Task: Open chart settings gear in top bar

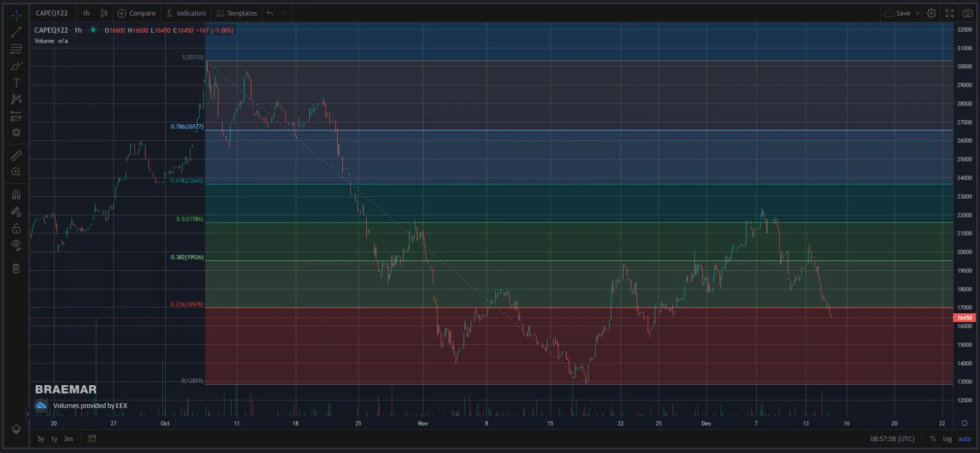Action: pos(931,13)
